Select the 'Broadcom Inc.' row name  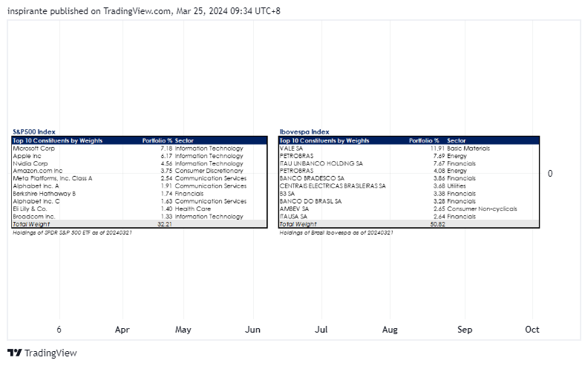pyautogui.click(x=34, y=216)
